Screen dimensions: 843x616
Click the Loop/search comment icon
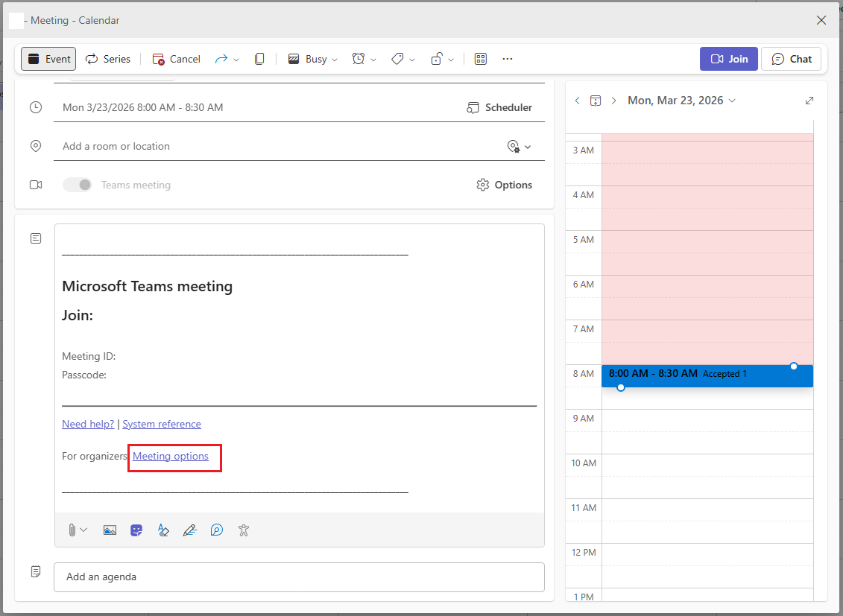(x=217, y=530)
